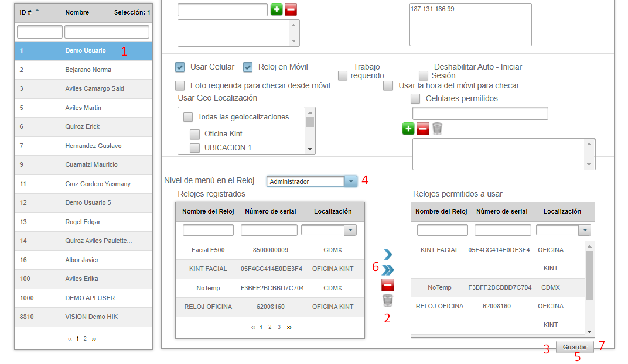Uncheck Reloj en Móvil option
Image resolution: width=628 pixels, height=364 pixels.
(248, 67)
